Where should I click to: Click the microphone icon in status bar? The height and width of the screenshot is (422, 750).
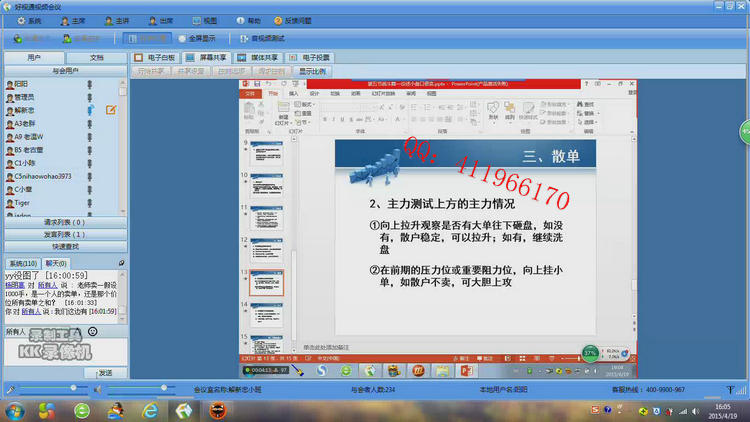click(x=11, y=390)
